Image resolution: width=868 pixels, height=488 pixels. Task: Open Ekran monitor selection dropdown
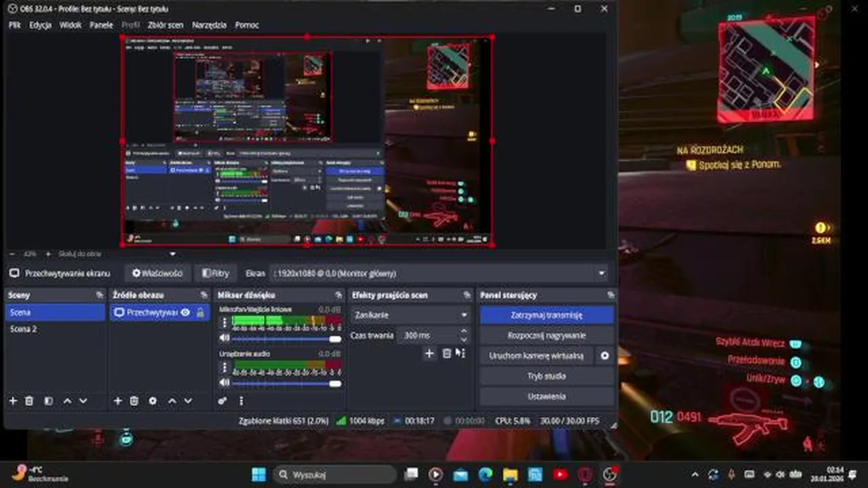coord(439,273)
